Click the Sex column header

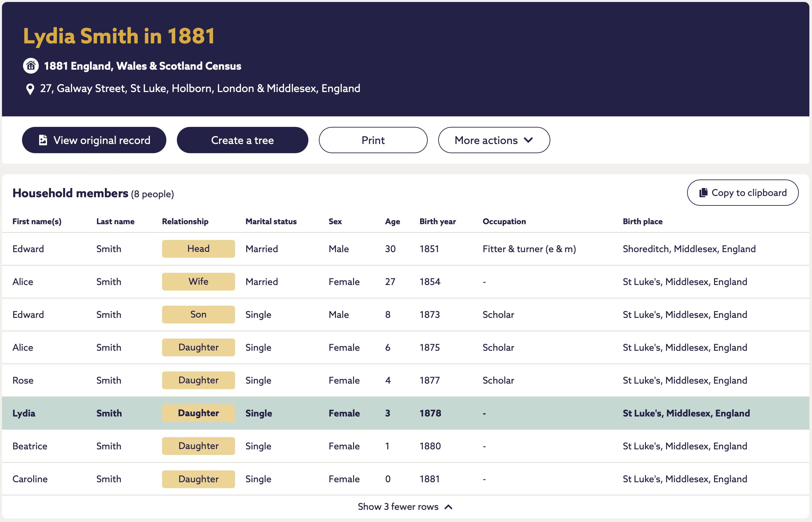point(335,222)
